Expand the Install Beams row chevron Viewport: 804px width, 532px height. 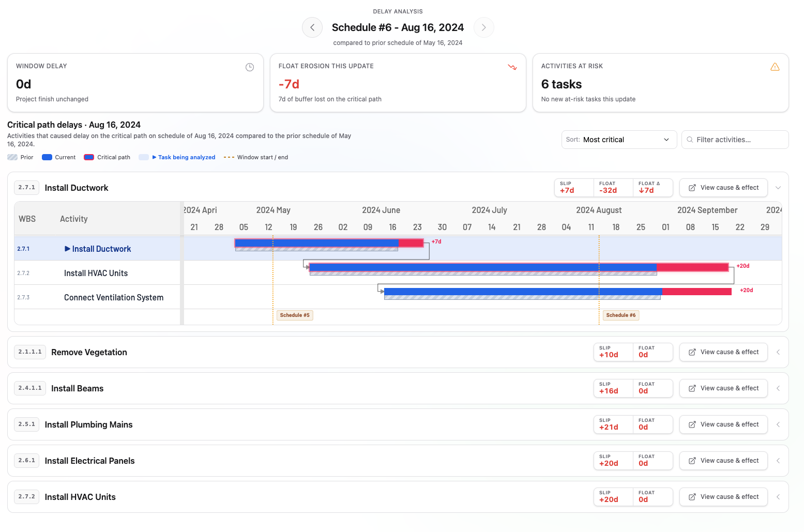[778, 388]
